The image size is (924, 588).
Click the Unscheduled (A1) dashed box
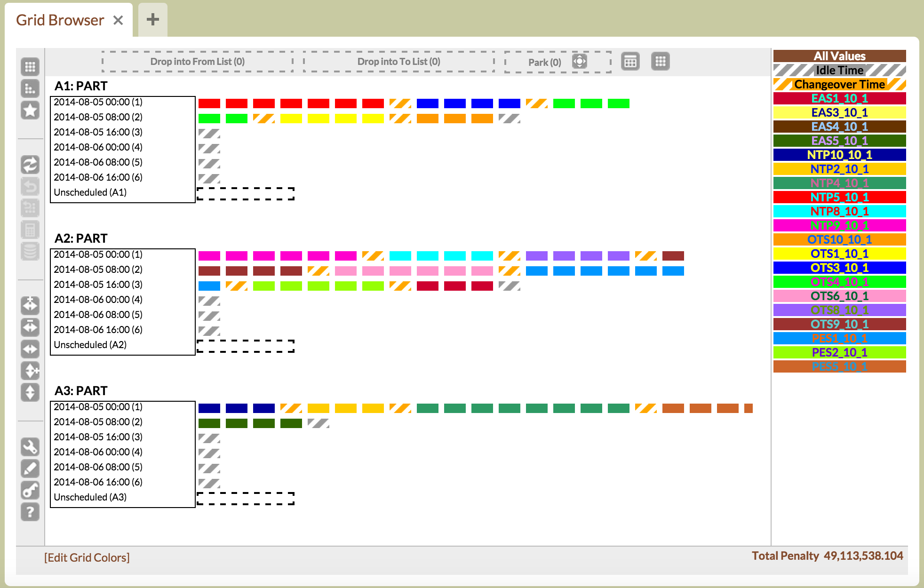click(x=246, y=193)
